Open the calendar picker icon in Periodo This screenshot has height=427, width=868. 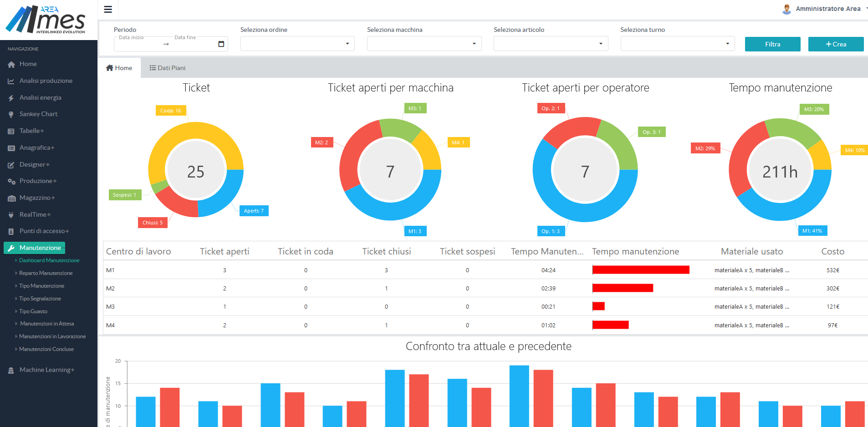coord(221,44)
